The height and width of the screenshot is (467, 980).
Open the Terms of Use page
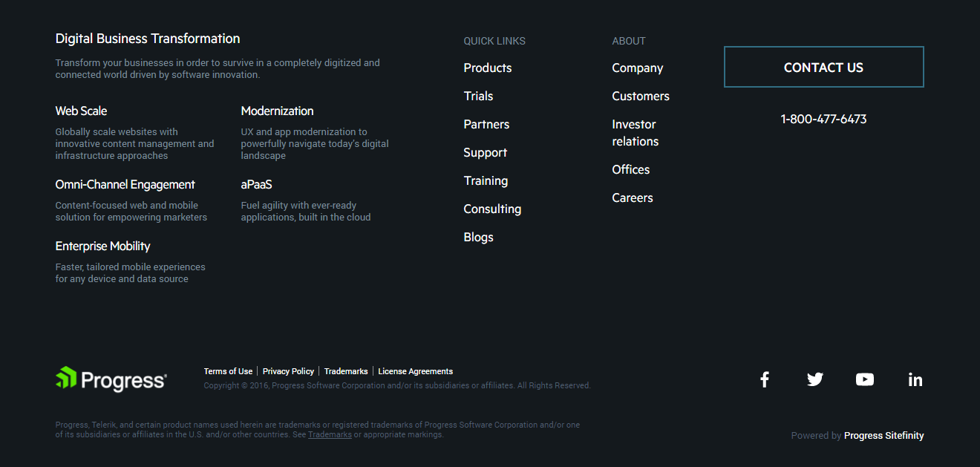pyautogui.click(x=228, y=370)
